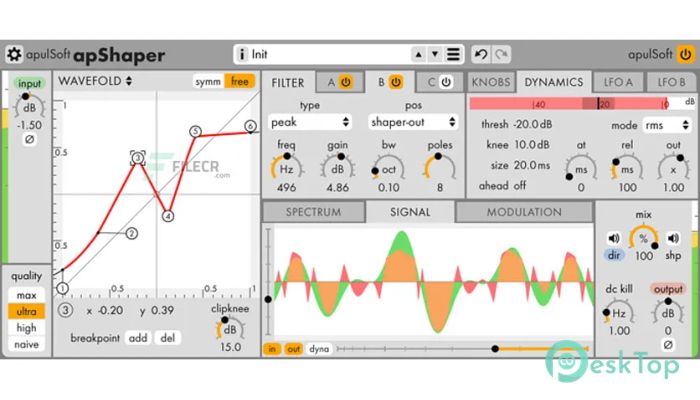This screenshot has width=700, height=400.
Task: Toggle the Filter A power button
Action: tap(346, 82)
